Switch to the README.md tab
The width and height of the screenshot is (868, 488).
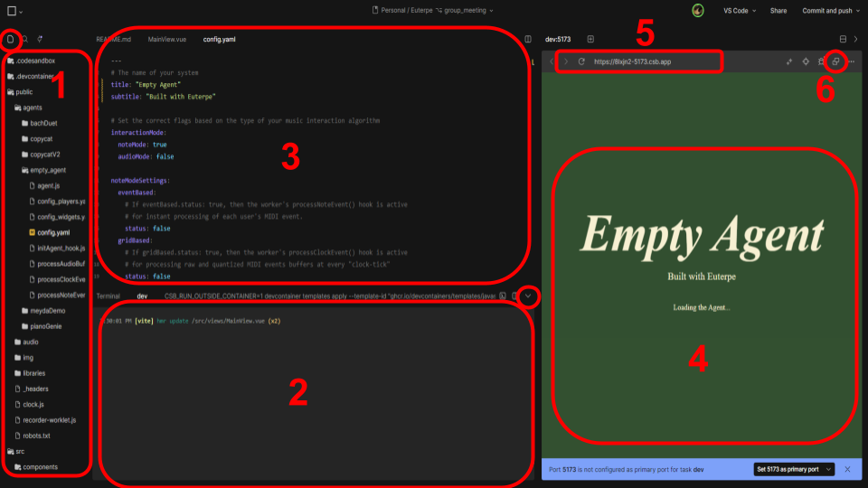pos(114,40)
